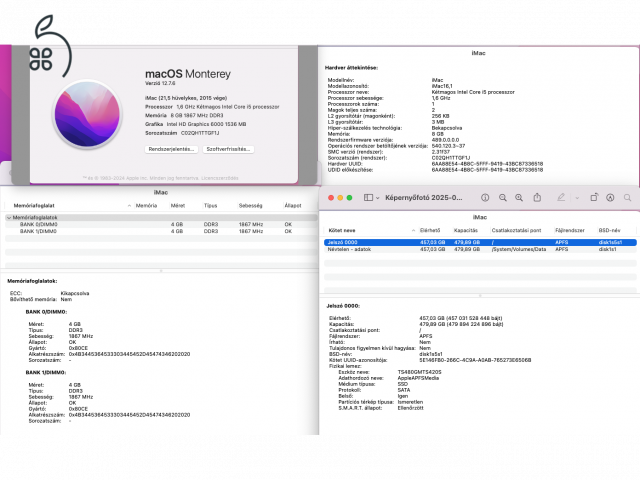Sort memory table by Méret header
The image size is (640, 480).
(178, 206)
